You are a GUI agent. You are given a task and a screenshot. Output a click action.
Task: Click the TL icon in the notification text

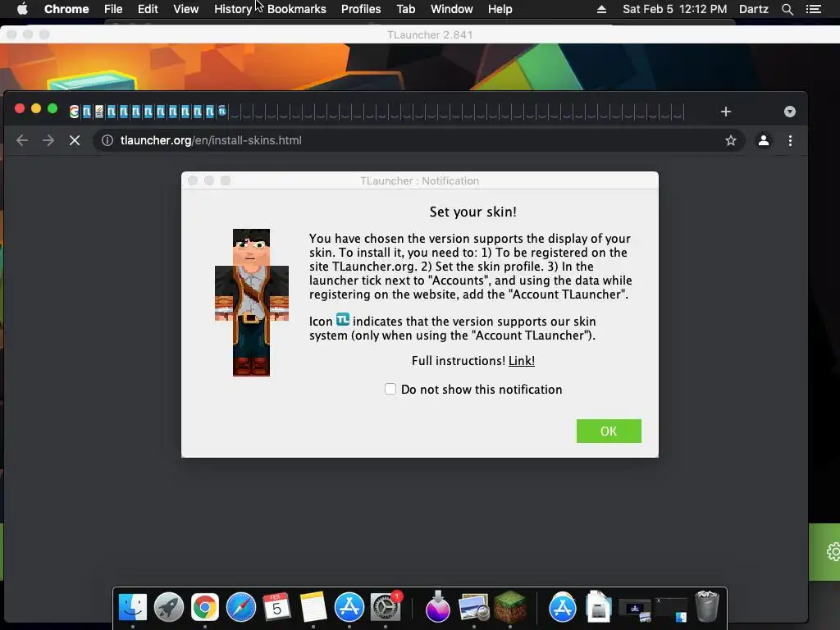(343, 320)
